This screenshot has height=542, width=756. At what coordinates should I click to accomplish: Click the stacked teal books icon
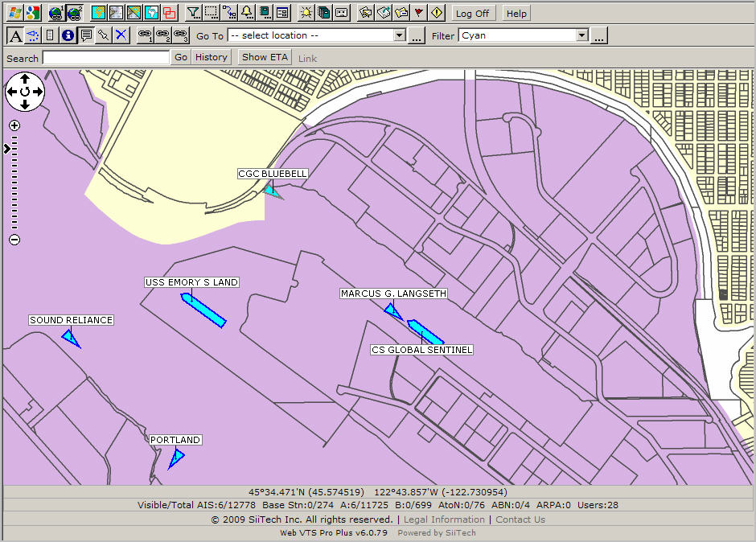(324, 13)
